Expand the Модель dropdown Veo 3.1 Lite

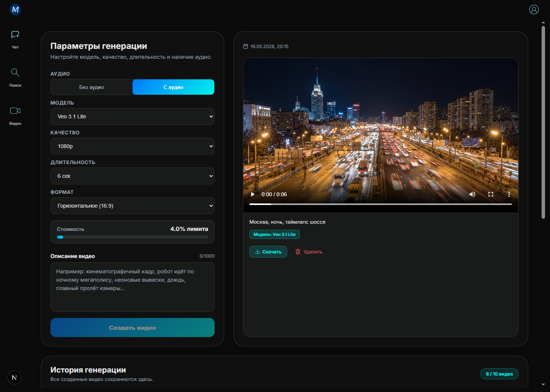pyautogui.click(x=133, y=116)
